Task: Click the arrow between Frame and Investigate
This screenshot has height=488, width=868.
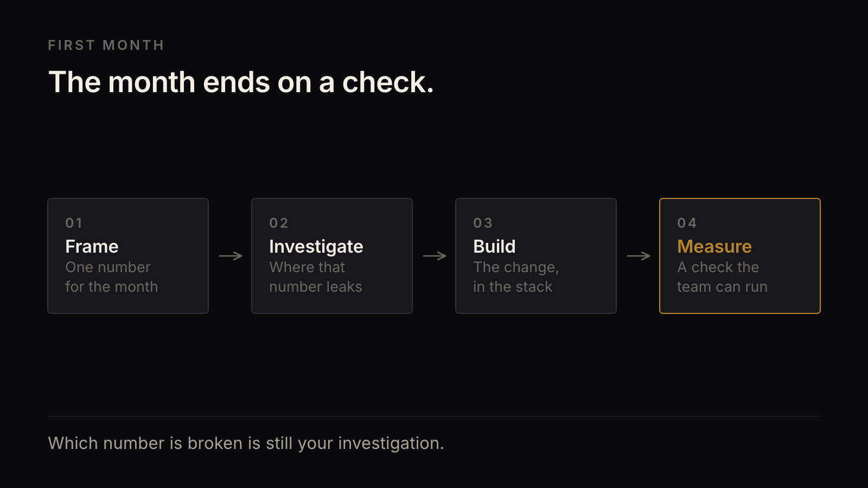Action: [x=231, y=256]
